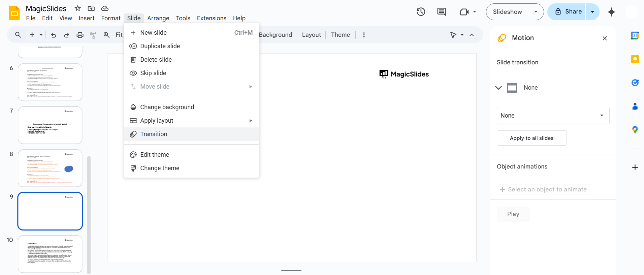The width and height of the screenshot is (644, 275).
Task: Expand the Slideshow options arrow
Action: pyautogui.click(x=536, y=12)
